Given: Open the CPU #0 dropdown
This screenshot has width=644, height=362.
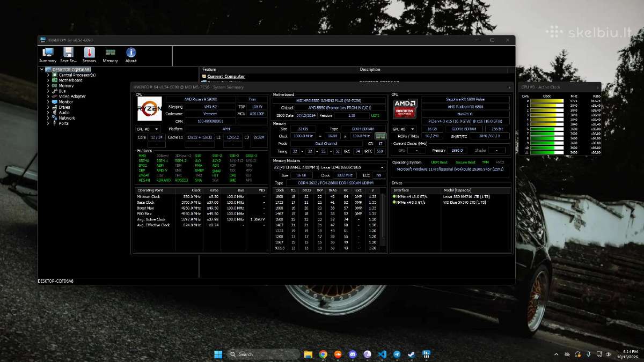Looking at the screenshot, I should click(148, 129).
